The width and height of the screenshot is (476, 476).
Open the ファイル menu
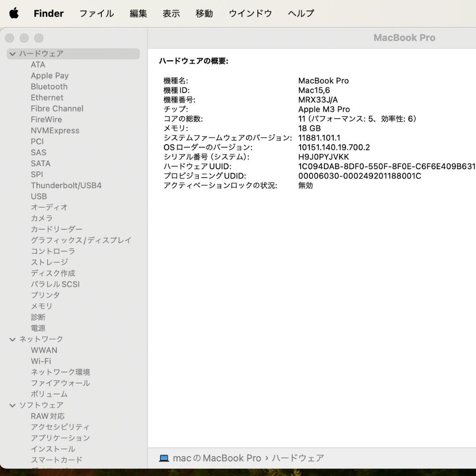97,13
